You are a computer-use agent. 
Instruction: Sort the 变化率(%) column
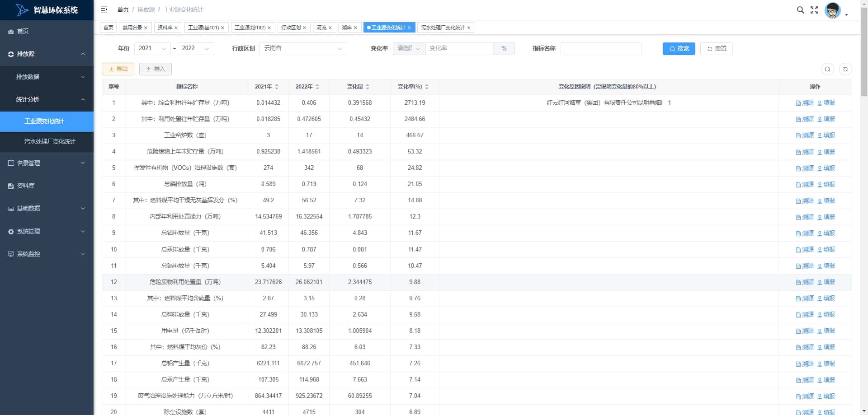tap(427, 87)
